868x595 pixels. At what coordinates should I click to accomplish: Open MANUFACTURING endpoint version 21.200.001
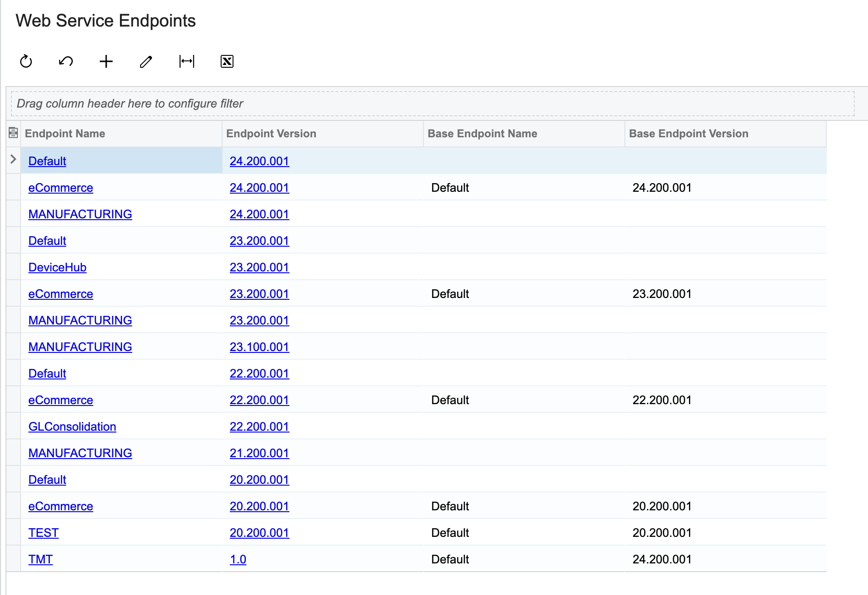pyautogui.click(x=80, y=453)
